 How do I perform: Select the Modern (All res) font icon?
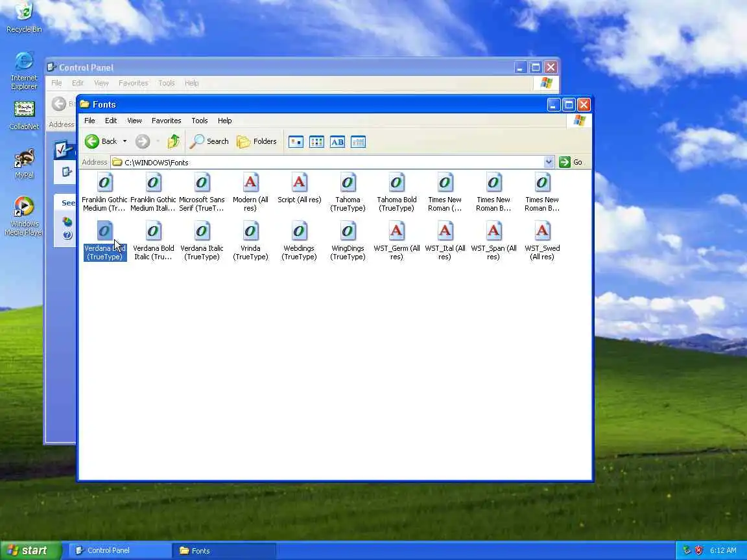tap(250, 183)
